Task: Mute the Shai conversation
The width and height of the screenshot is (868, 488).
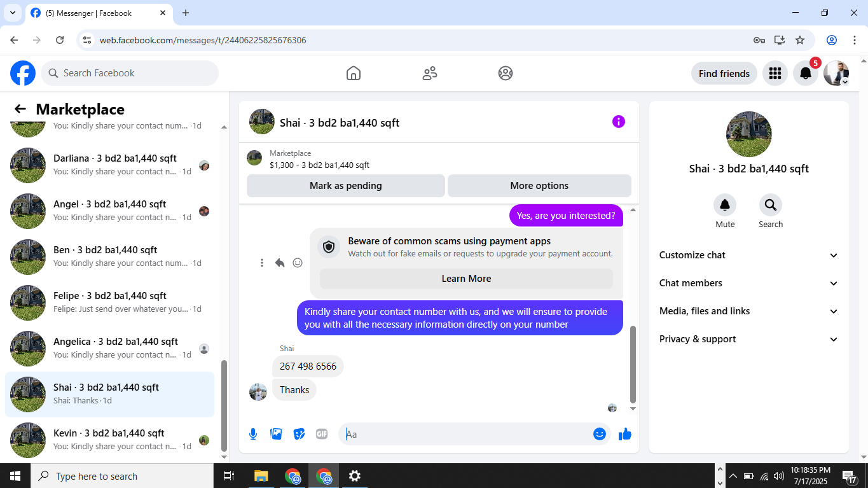Action: click(x=725, y=205)
